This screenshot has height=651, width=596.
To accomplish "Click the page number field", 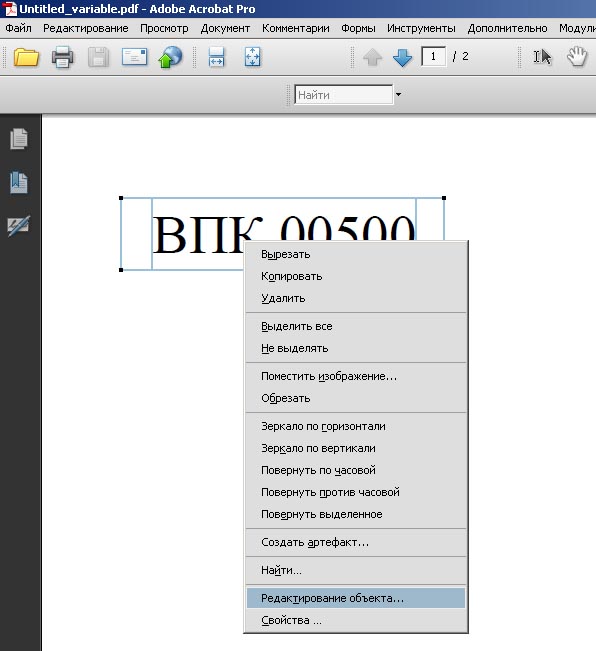I will coord(433,56).
